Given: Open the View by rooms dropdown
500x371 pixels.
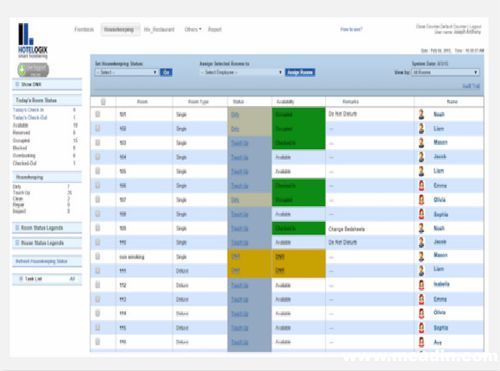Looking at the screenshot, I should (445, 72).
